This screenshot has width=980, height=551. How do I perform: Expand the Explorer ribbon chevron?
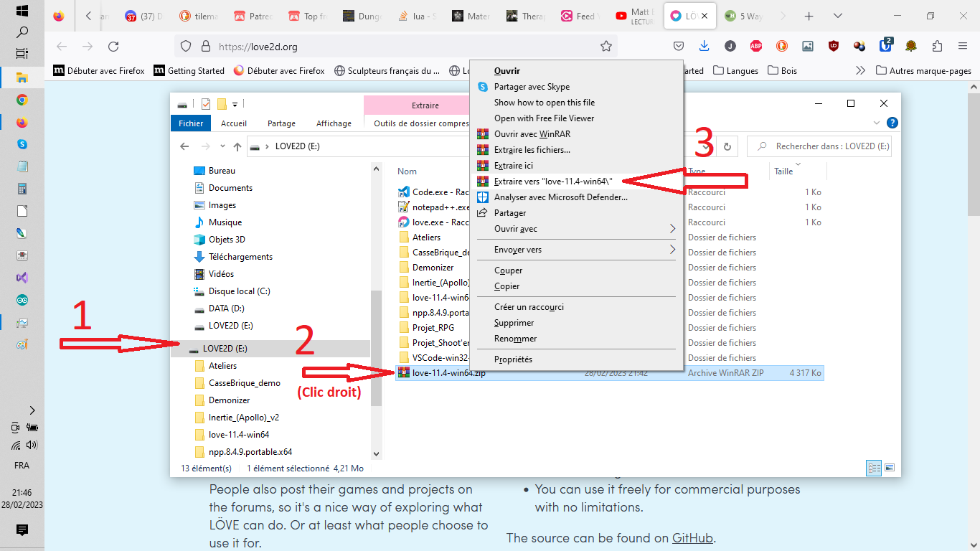coord(878,123)
